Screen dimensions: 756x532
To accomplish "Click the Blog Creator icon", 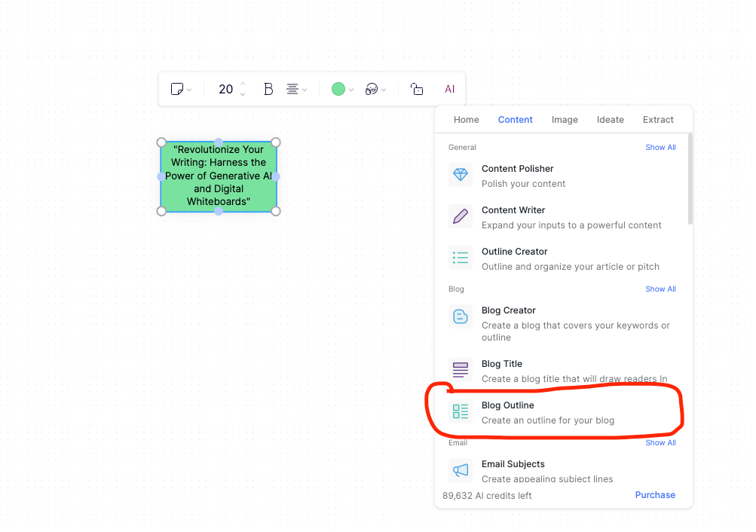I will click(x=461, y=316).
